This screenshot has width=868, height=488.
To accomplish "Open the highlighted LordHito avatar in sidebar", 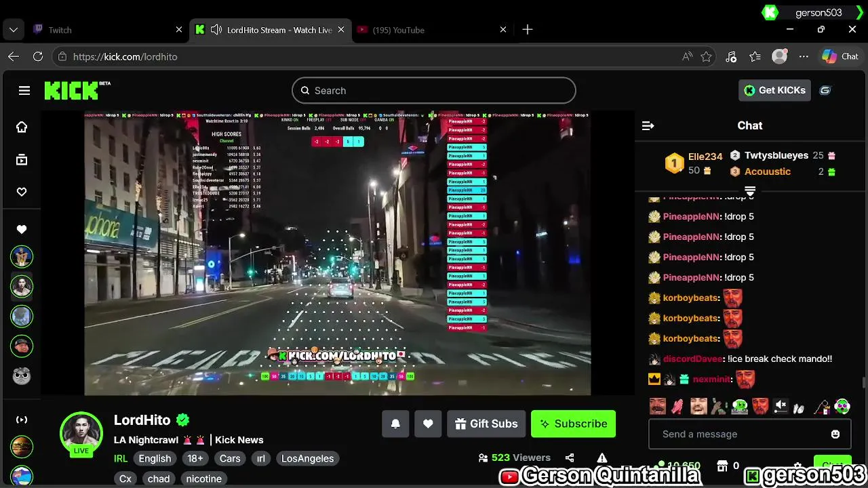I will [x=22, y=286].
